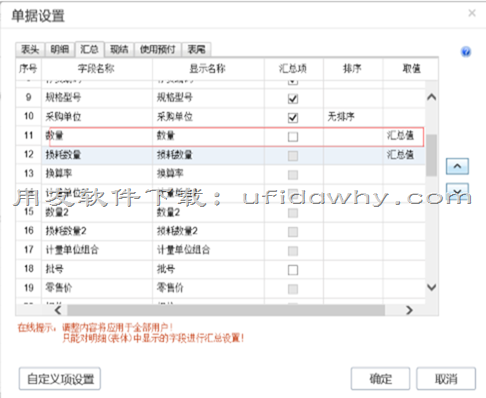Close the 单据设置 dialog
The image size is (486, 398).
click(472, 13)
